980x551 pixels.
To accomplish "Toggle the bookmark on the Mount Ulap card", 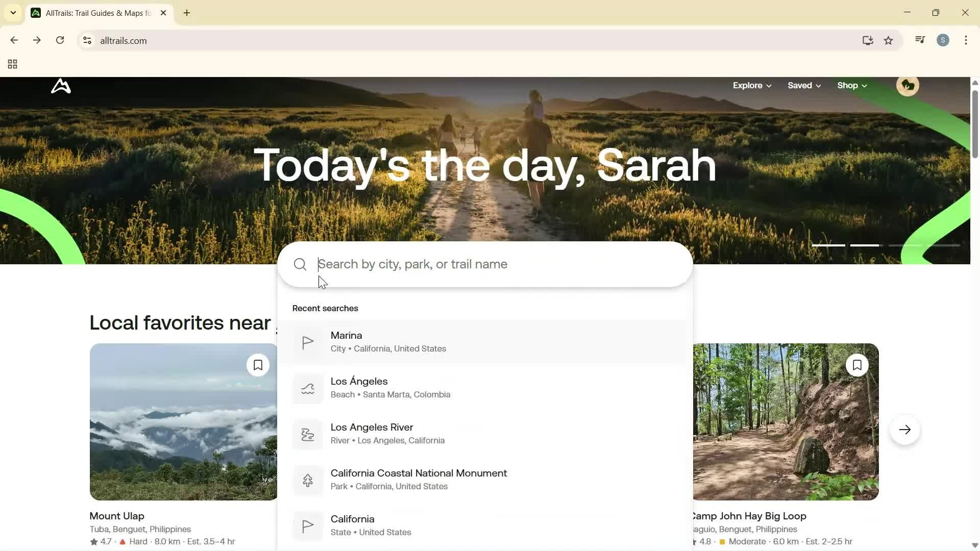I will click(x=258, y=365).
